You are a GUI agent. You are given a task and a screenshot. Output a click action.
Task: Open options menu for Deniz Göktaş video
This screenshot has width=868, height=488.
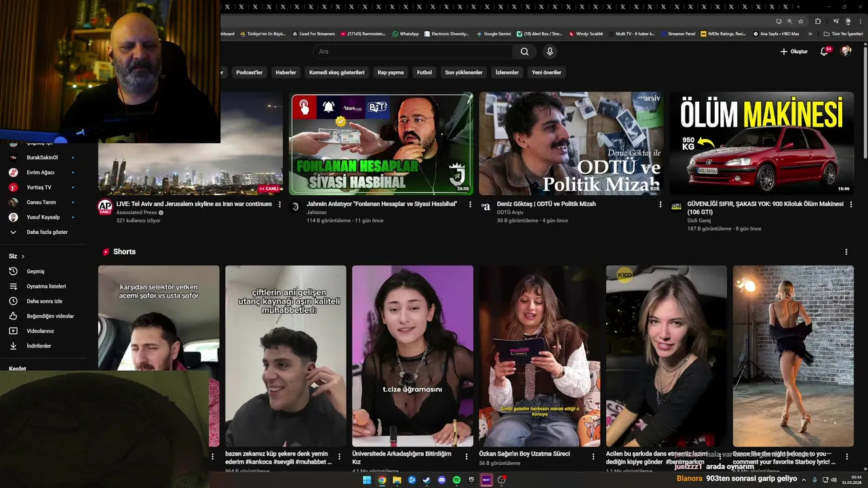[660, 204]
